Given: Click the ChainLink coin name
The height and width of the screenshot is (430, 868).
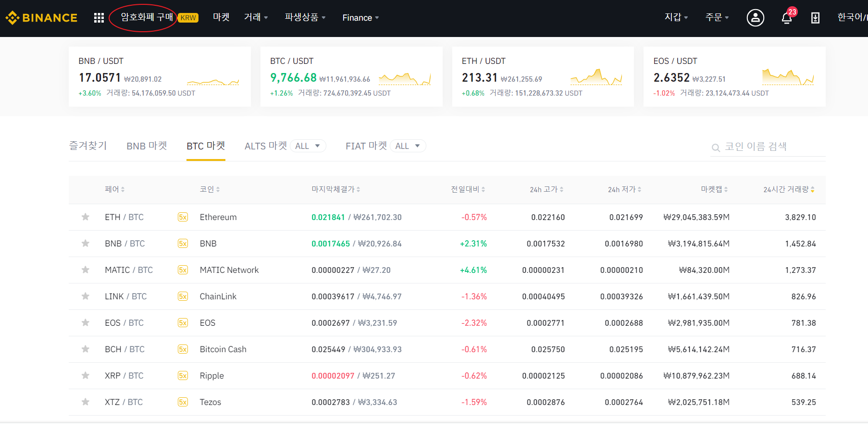Looking at the screenshot, I should (x=218, y=296).
